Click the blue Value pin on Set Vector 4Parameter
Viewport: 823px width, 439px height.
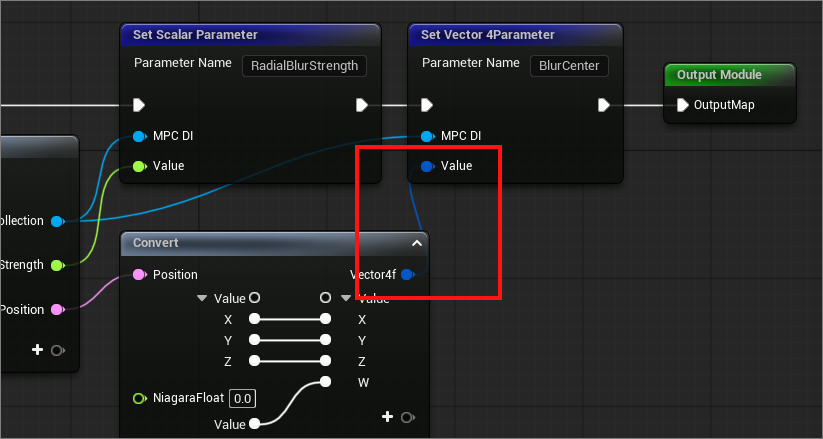[x=427, y=165]
